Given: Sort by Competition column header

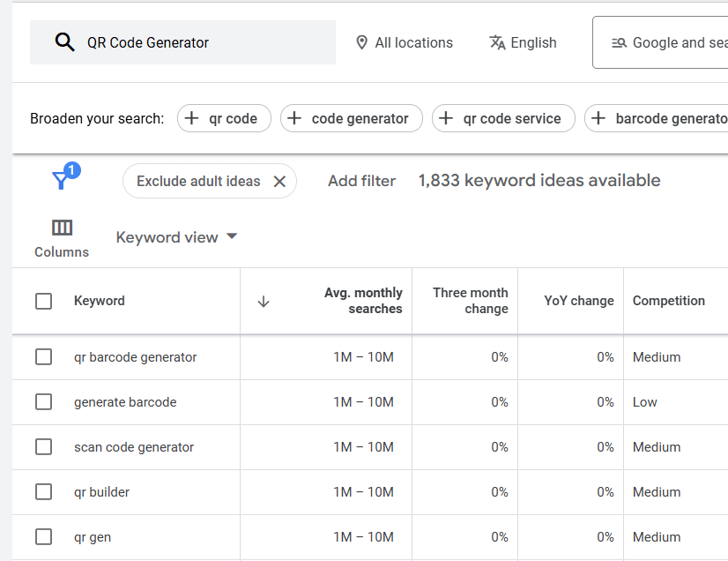Looking at the screenshot, I should (x=669, y=301).
